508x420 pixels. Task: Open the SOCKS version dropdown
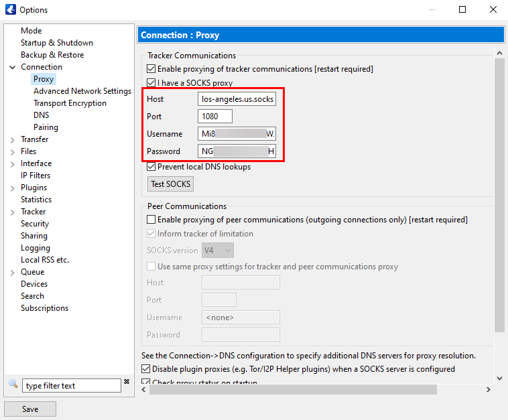pyautogui.click(x=218, y=251)
